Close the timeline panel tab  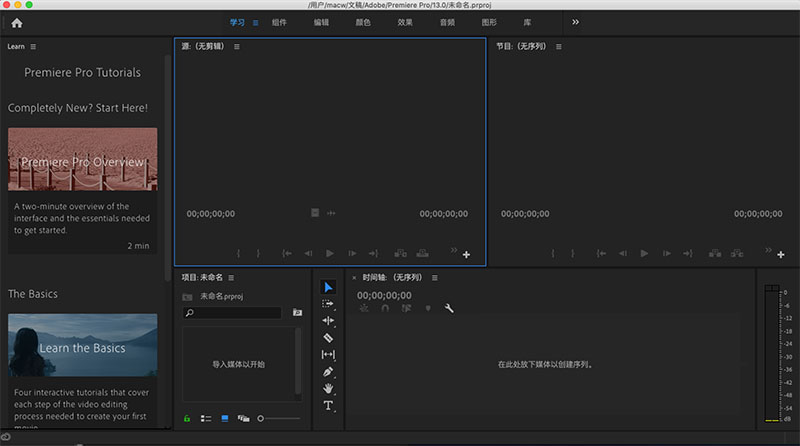pos(354,278)
